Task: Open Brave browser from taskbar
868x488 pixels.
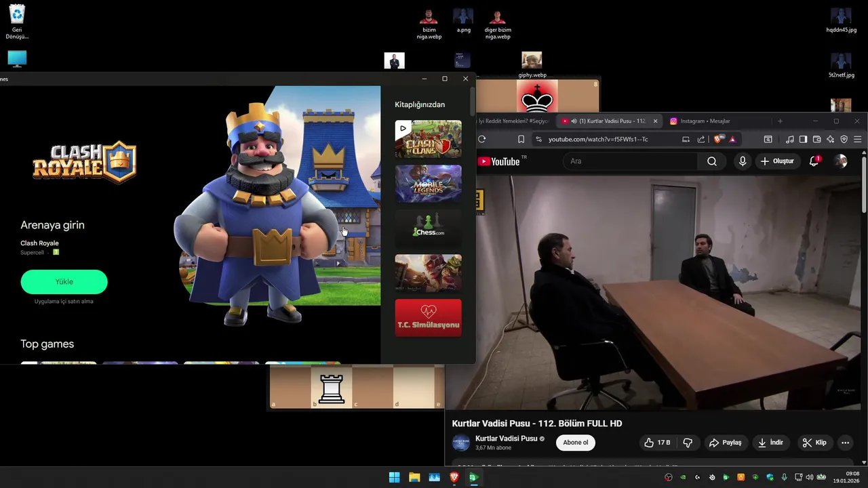Action: pyautogui.click(x=454, y=477)
